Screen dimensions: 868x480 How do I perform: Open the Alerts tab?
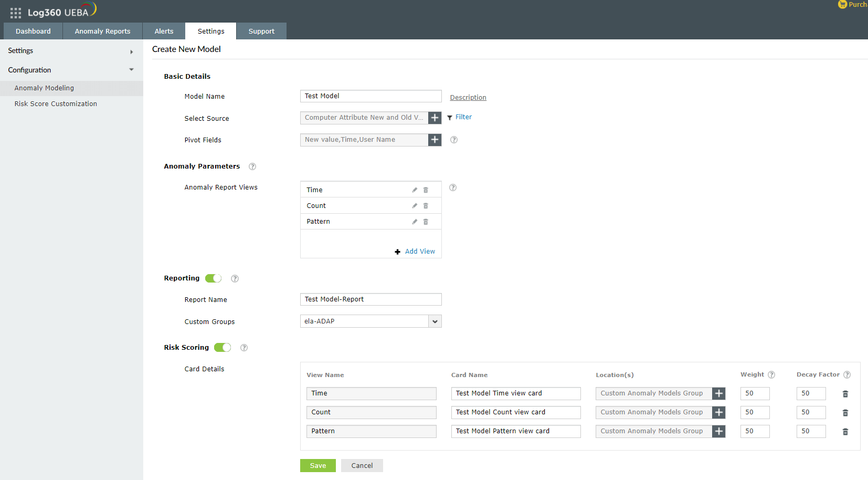click(x=164, y=31)
